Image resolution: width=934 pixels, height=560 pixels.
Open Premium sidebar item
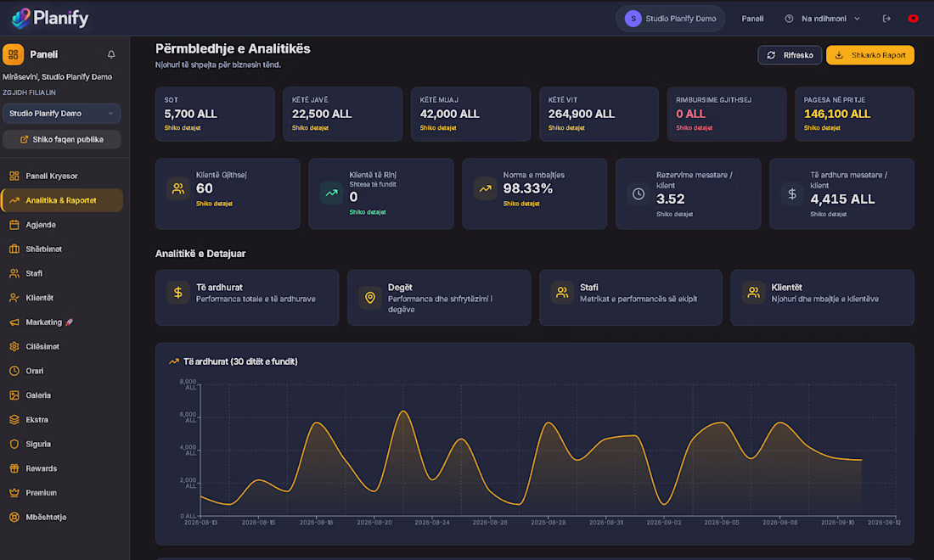(x=62, y=493)
